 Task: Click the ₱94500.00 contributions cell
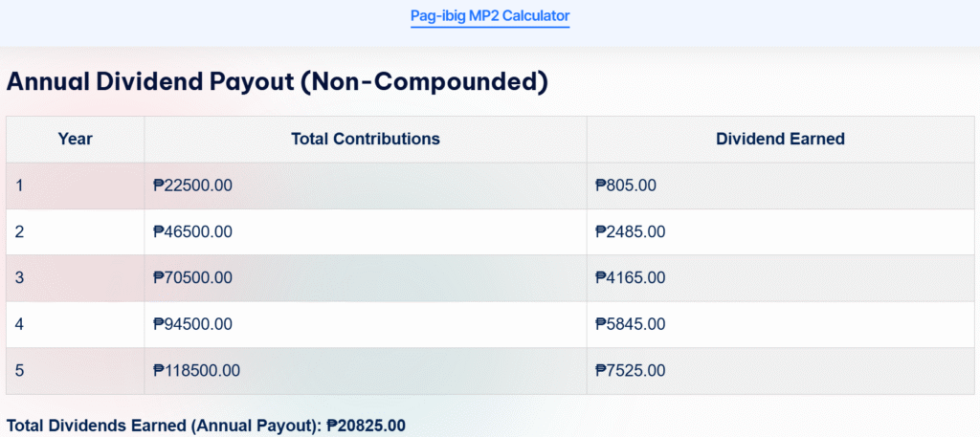pyautogui.click(x=366, y=324)
